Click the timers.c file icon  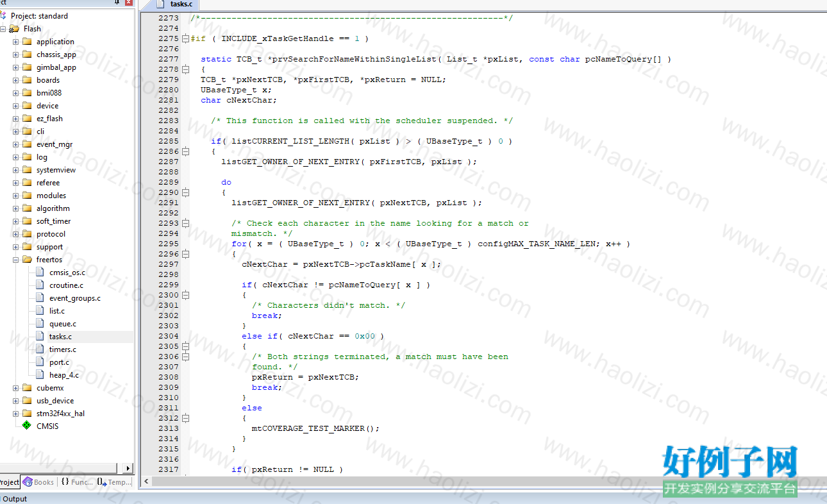[x=40, y=349]
